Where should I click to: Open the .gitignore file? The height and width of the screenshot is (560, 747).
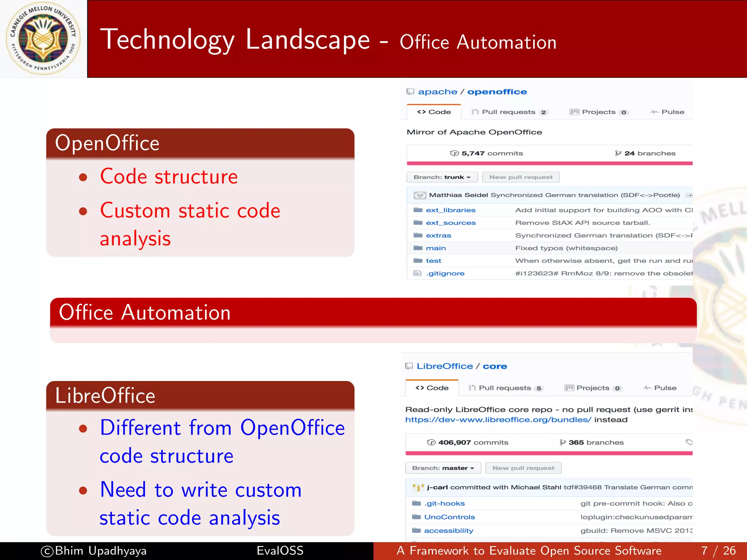click(x=445, y=273)
